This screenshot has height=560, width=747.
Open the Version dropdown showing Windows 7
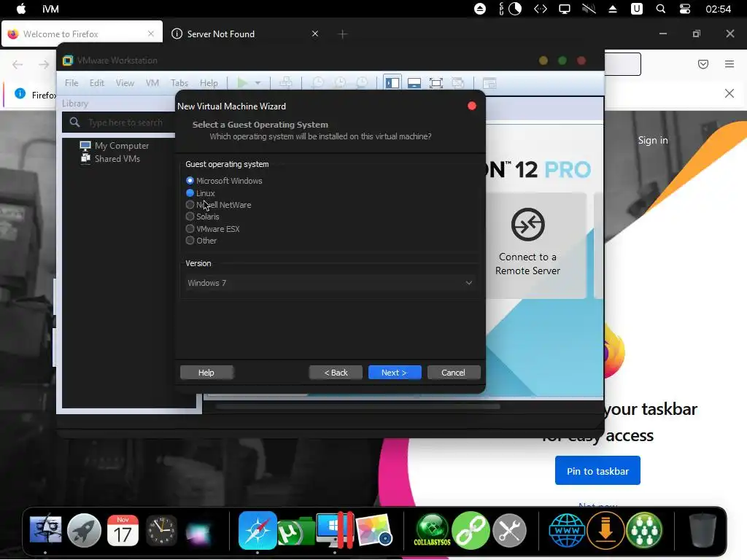point(329,283)
